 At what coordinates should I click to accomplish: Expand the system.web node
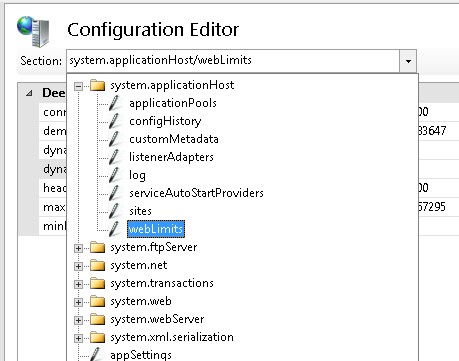click(78, 302)
